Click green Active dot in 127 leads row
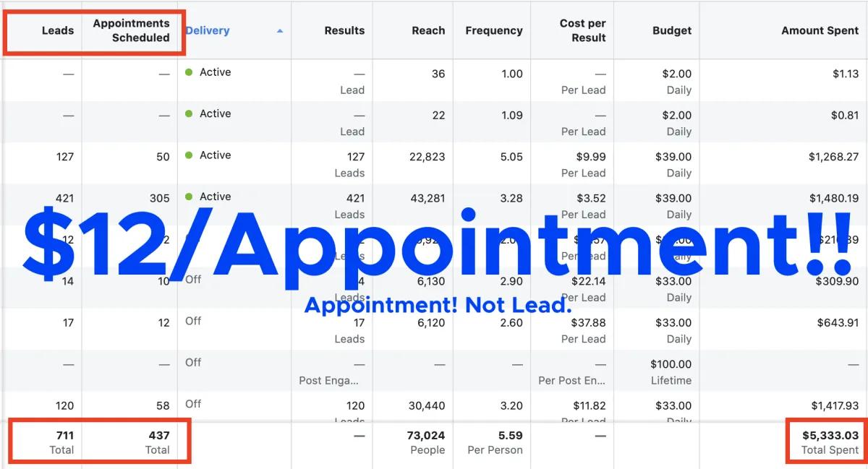Screen dimensions: 868x469 click(189, 155)
